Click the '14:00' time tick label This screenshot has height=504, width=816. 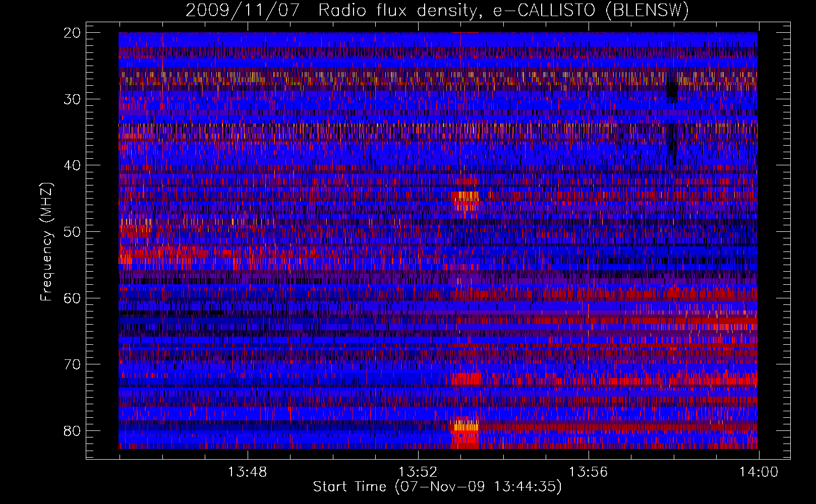[x=759, y=472]
